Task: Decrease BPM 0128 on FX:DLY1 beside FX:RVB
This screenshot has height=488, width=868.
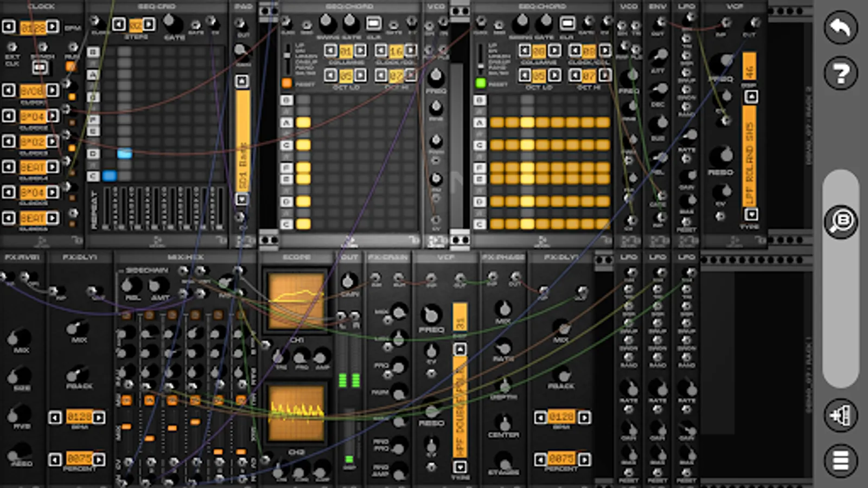Action: pyautogui.click(x=55, y=418)
